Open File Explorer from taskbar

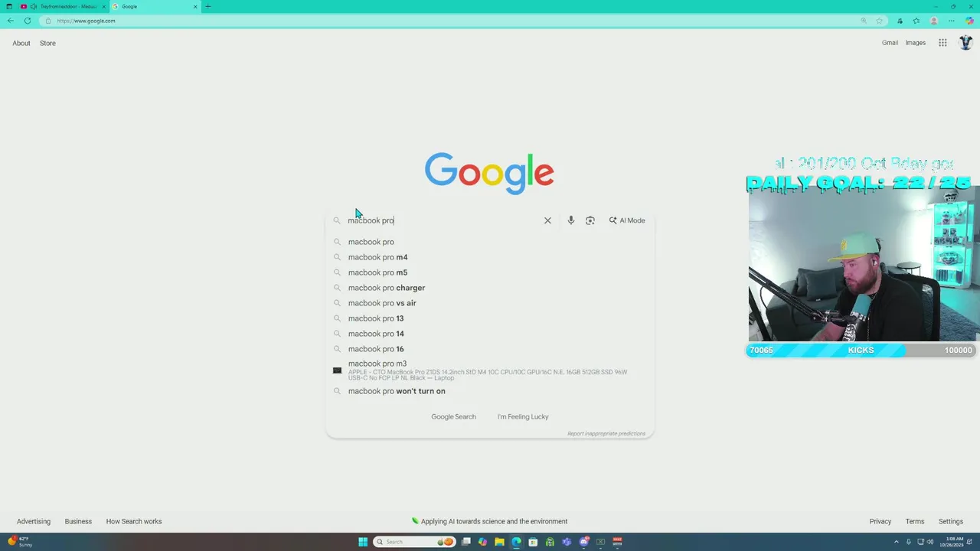[x=499, y=542]
